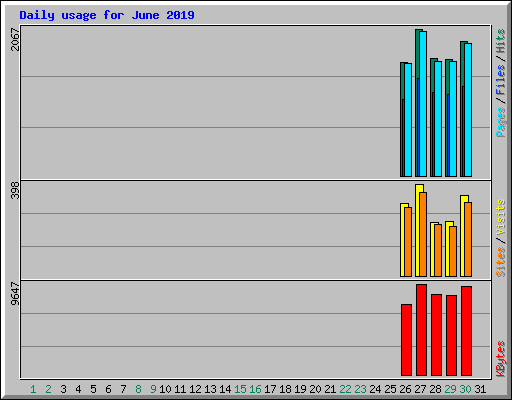This screenshot has width=512, height=400.
Task: Click the cyan pages bar for day 28
Action: (438, 119)
